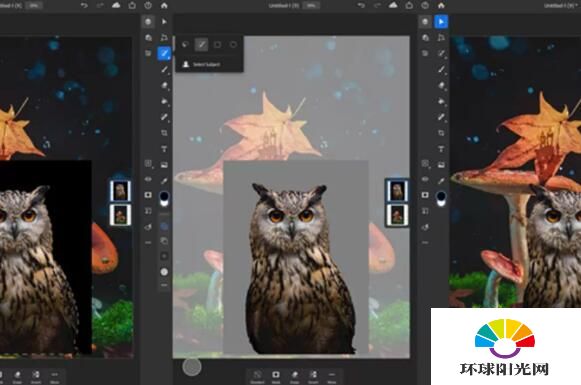Open More in middle screen bottom bar

coord(332,377)
